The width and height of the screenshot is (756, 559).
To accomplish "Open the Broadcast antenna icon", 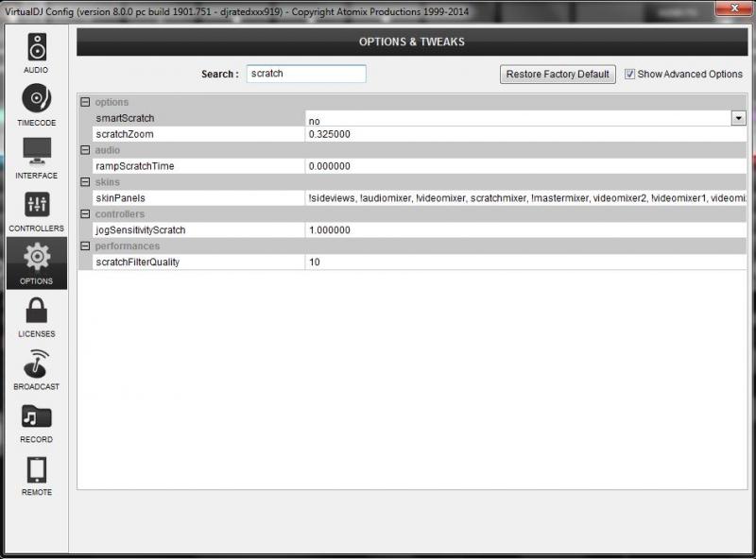I will point(37,364).
